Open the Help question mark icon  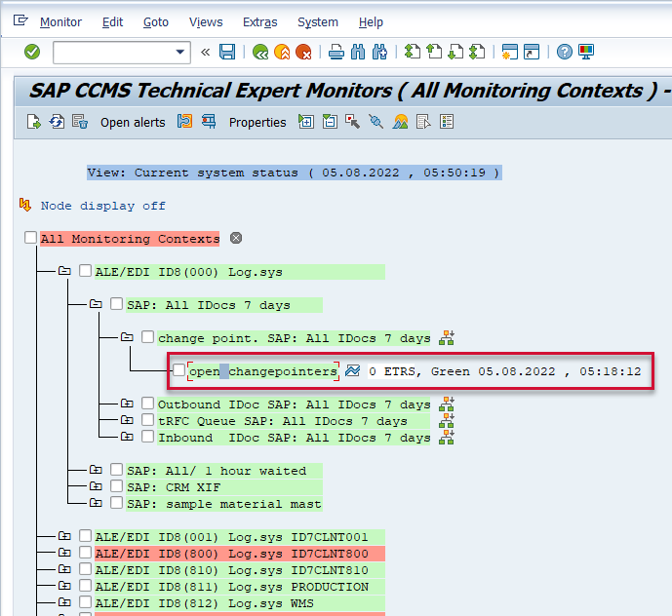click(x=564, y=52)
